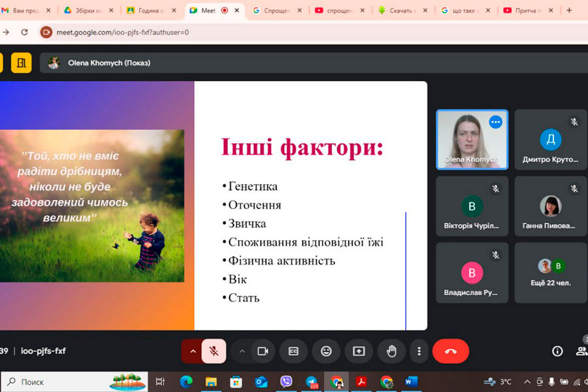Click the red leave call button

click(x=451, y=351)
